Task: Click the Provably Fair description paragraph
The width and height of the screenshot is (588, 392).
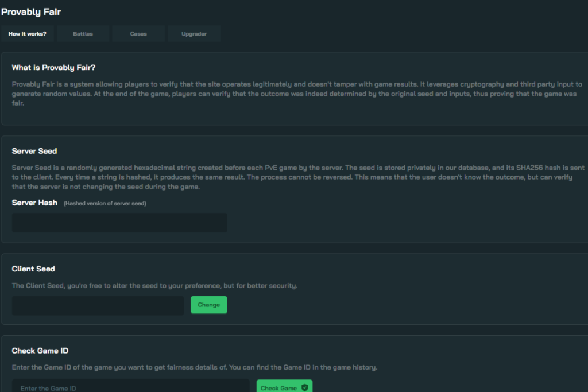Action: click(x=297, y=94)
